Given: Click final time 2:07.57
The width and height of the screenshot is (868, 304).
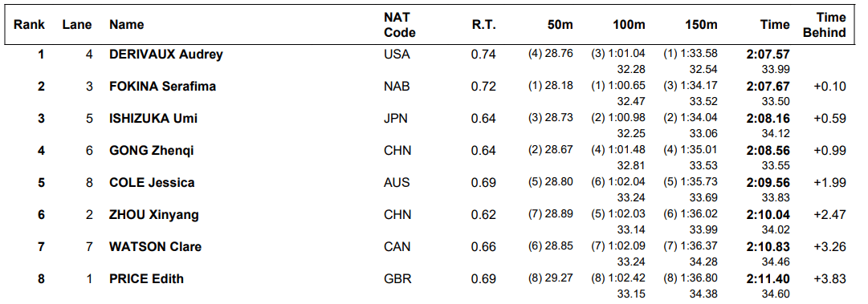Looking at the screenshot, I should click(x=768, y=55).
